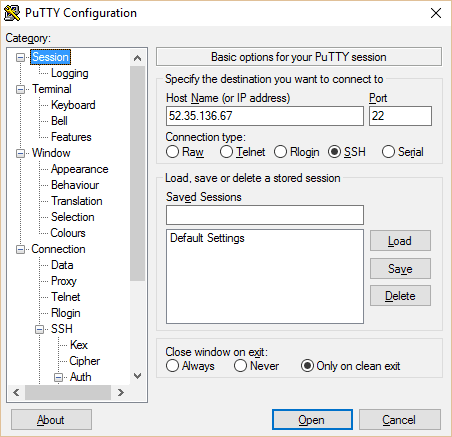Click the Delete session button
The width and height of the screenshot is (452, 437).
click(x=400, y=296)
